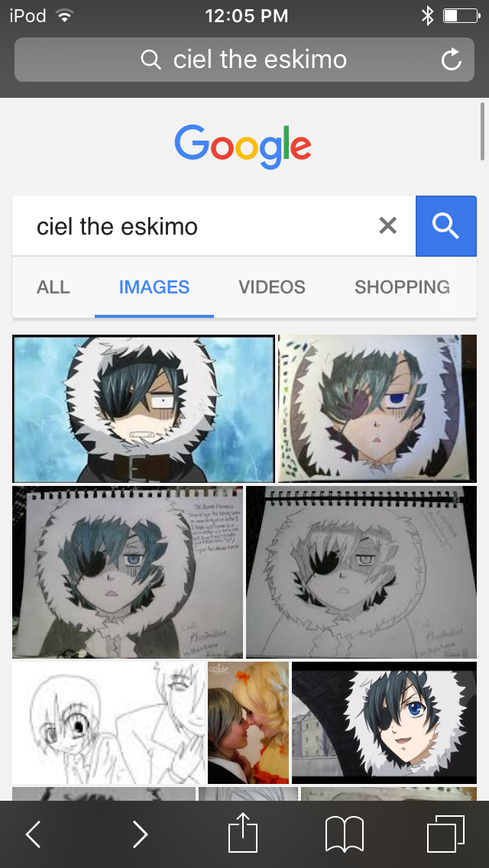This screenshot has height=868, width=489.
Task: Clear the search text with the X icon
Action: [387, 225]
